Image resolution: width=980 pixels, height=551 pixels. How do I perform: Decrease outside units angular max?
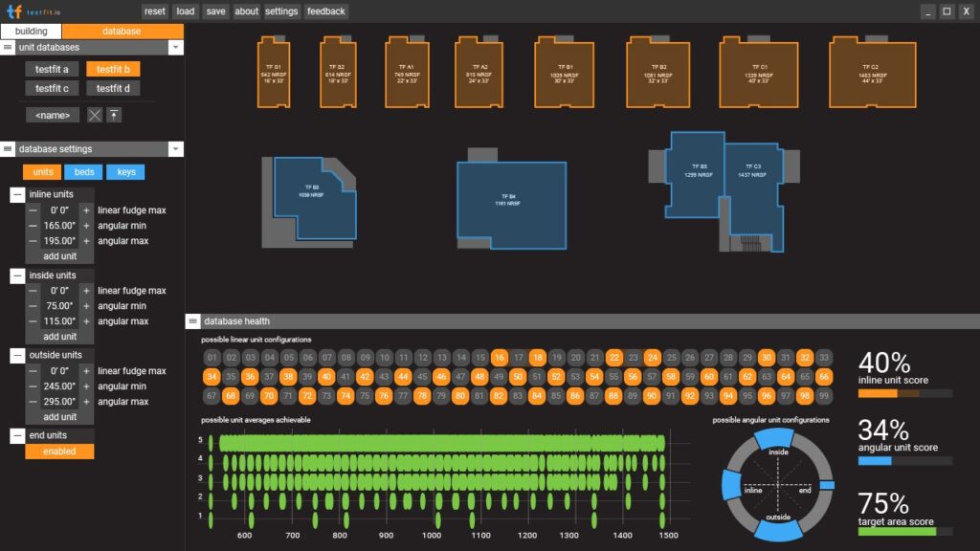(x=33, y=402)
